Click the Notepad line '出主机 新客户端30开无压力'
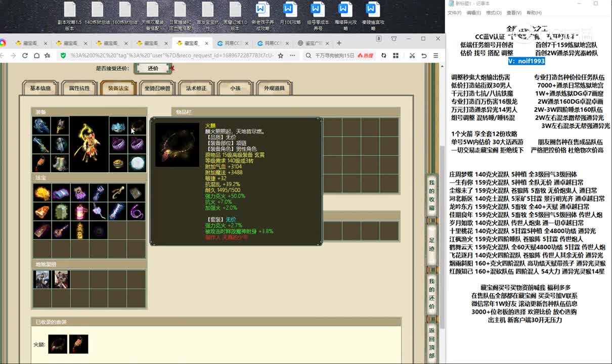This screenshot has width=612, height=364. click(525, 320)
